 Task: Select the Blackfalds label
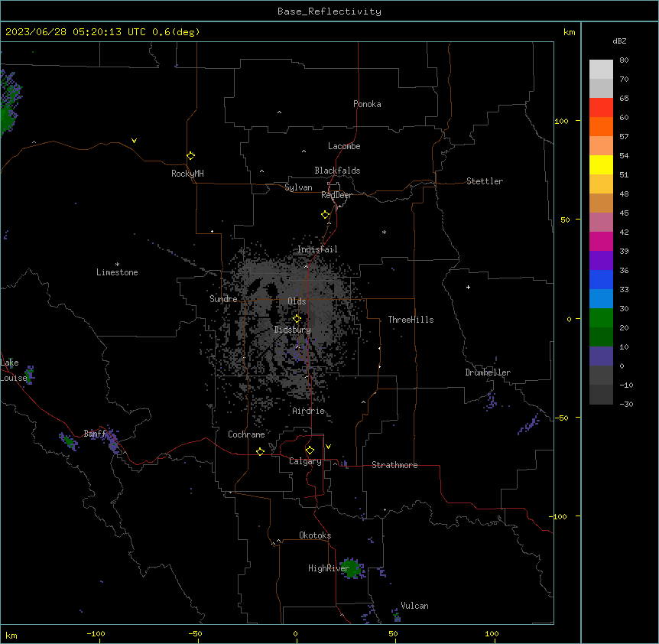click(337, 171)
